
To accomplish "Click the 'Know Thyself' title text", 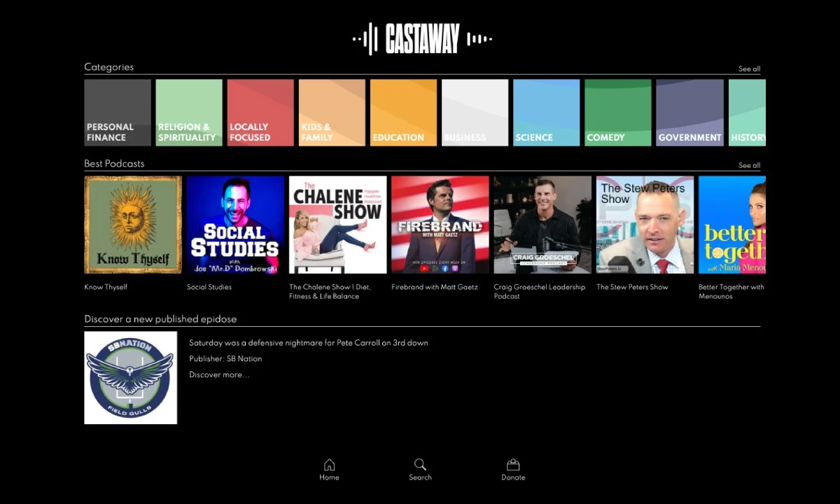I will click(106, 287).
